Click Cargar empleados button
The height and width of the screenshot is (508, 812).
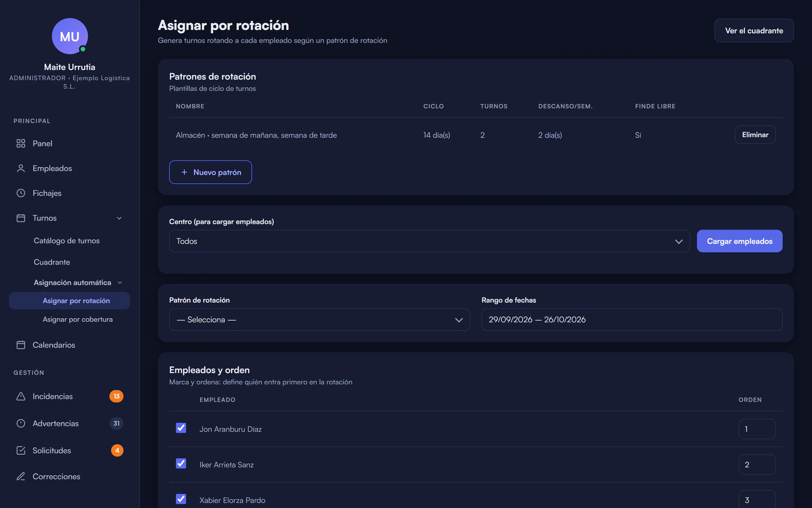click(739, 241)
